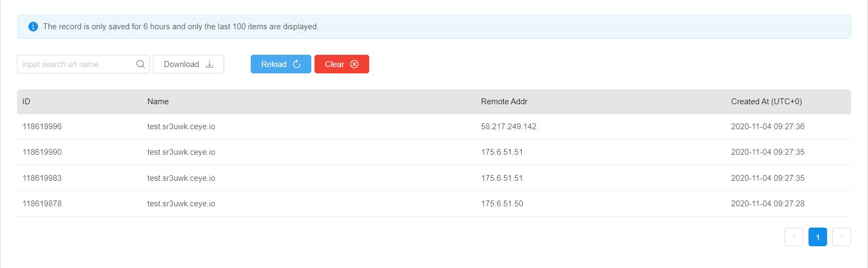This screenshot has width=868, height=268.
Task: Go to next page arrow
Action: coord(841,237)
